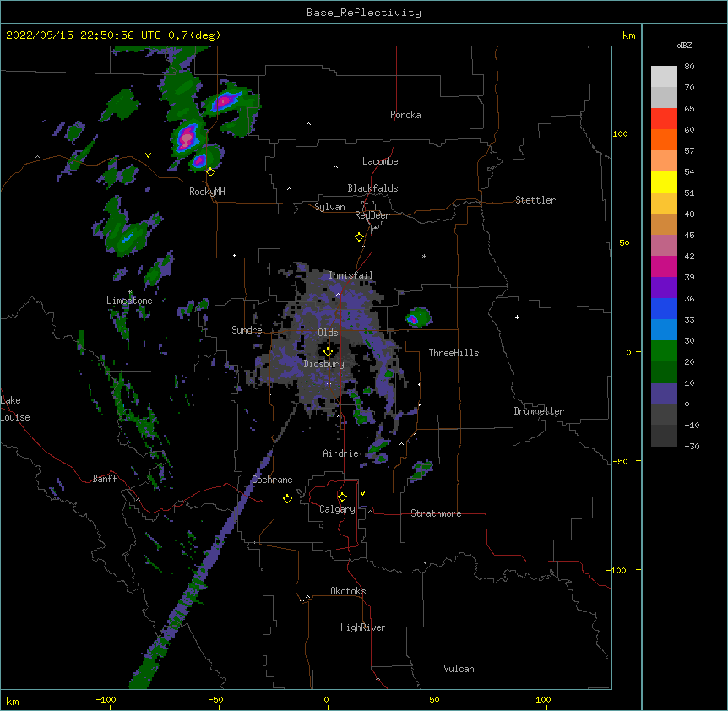Click the RedDeer city label

(372, 215)
